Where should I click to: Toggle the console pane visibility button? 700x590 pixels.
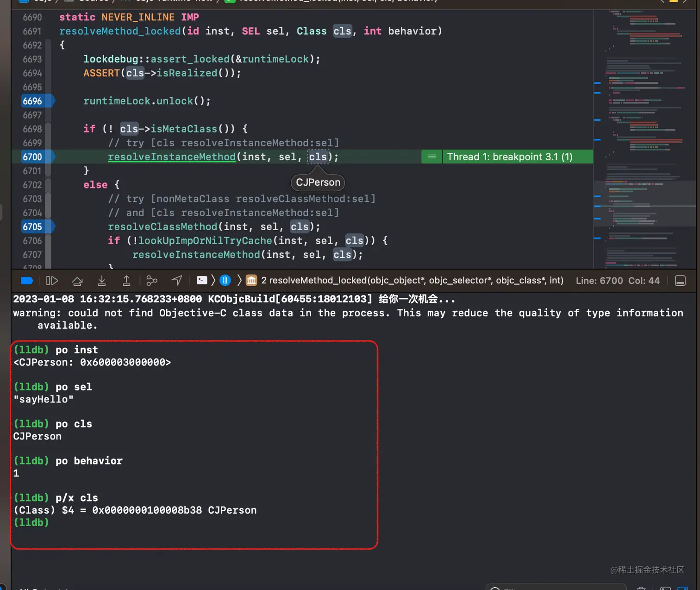click(680, 281)
